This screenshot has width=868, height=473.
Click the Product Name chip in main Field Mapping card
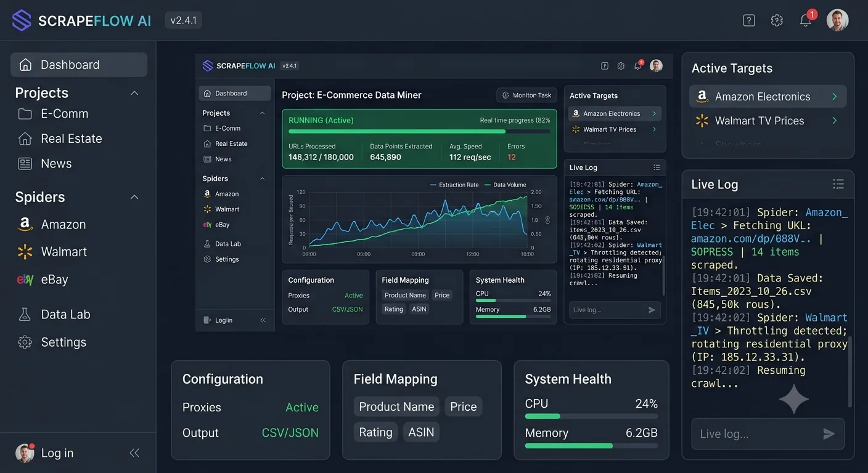click(396, 406)
